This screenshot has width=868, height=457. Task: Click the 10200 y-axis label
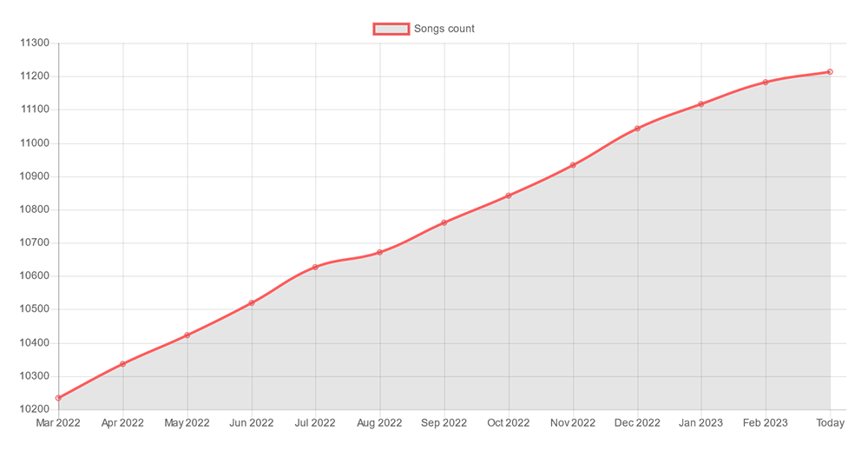click(36, 409)
